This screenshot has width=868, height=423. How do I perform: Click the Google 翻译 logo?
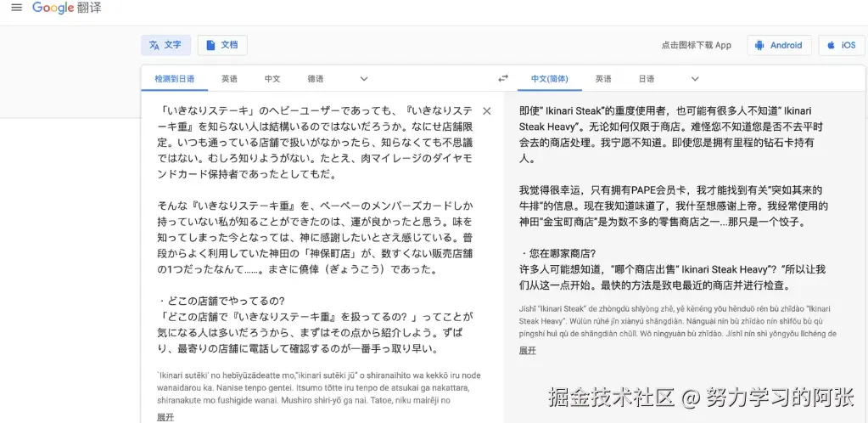point(66,8)
